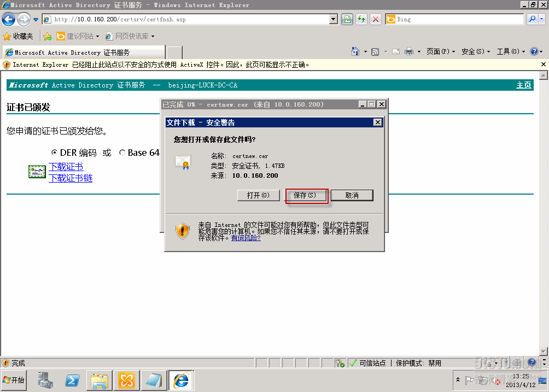This screenshot has height=392, width=549.
Task: Click the Read Mail icon
Action: [x=396, y=51]
